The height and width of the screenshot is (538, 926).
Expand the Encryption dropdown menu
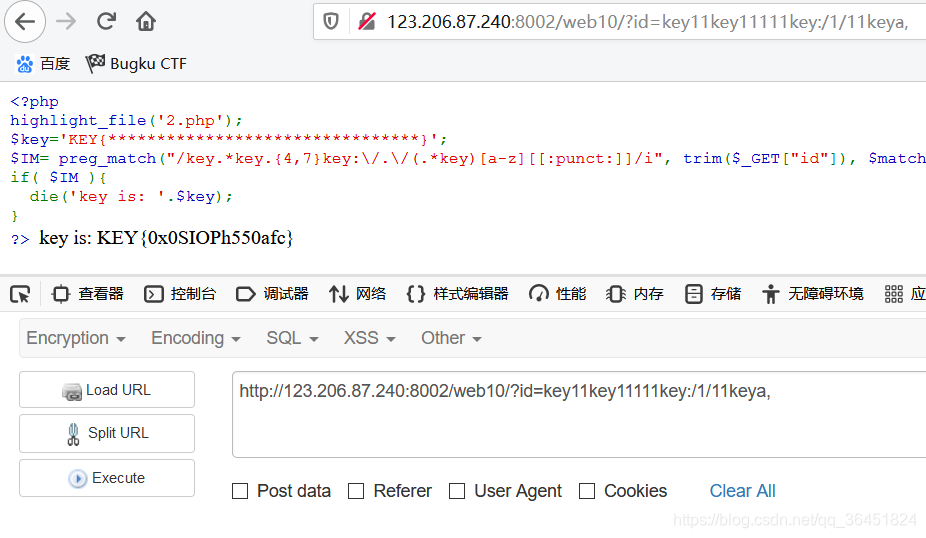[76, 338]
